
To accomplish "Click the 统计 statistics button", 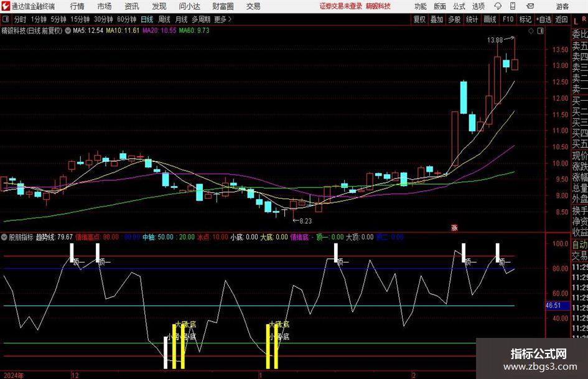I will point(472,19).
